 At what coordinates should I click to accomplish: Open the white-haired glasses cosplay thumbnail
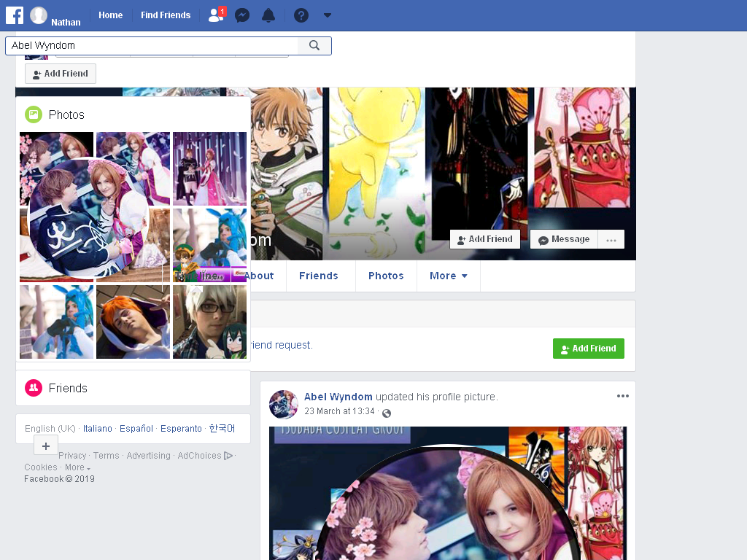[209, 322]
